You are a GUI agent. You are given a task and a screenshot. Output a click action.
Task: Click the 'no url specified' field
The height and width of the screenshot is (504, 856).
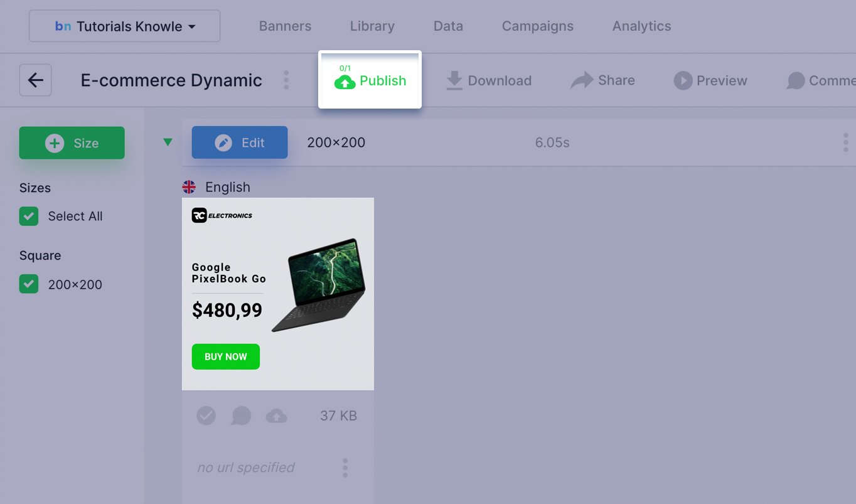point(246,468)
